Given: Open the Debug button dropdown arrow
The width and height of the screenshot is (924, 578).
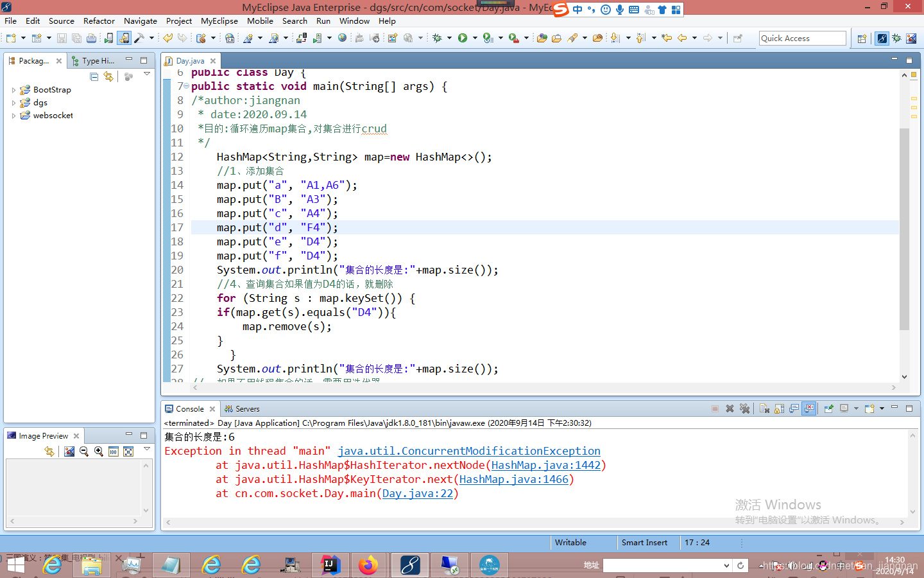Looking at the screenshot, I should [x=449, y=39].
